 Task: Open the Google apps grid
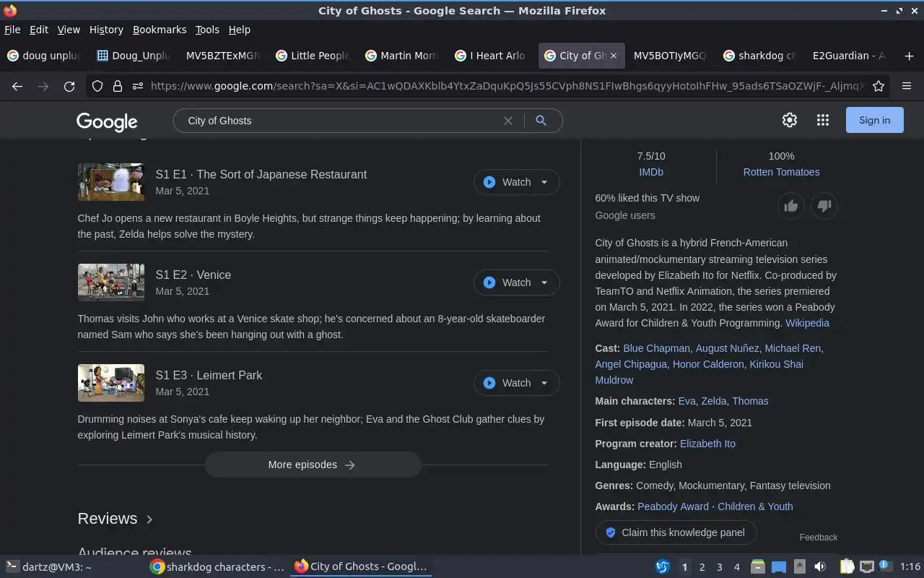coord(823,121)
